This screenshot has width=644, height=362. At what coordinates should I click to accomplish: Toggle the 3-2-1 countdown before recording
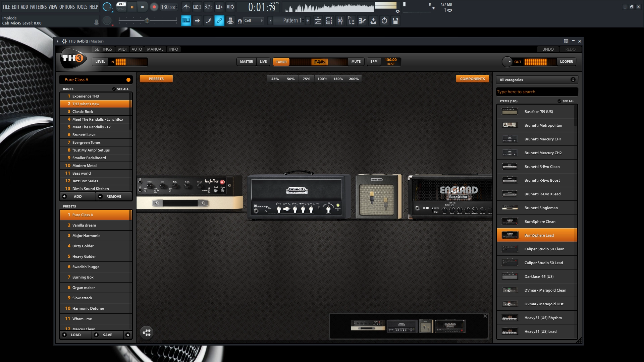pos(208,7)
